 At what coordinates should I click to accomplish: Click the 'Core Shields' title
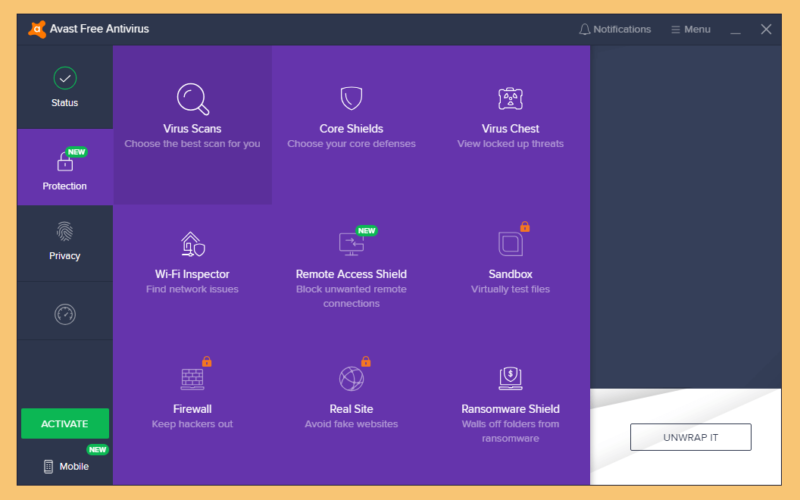coord(352,129)
